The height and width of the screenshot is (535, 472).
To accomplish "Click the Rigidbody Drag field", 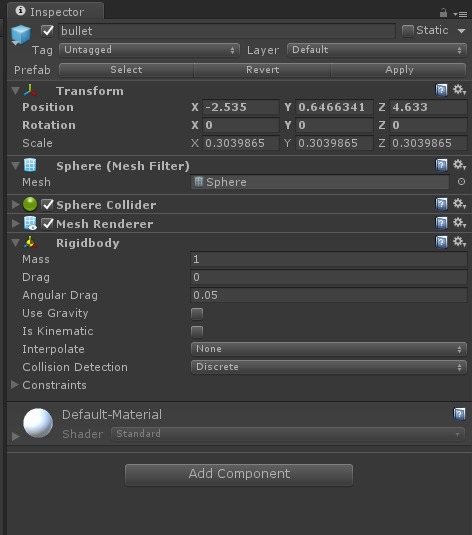I will coord(329,277).
